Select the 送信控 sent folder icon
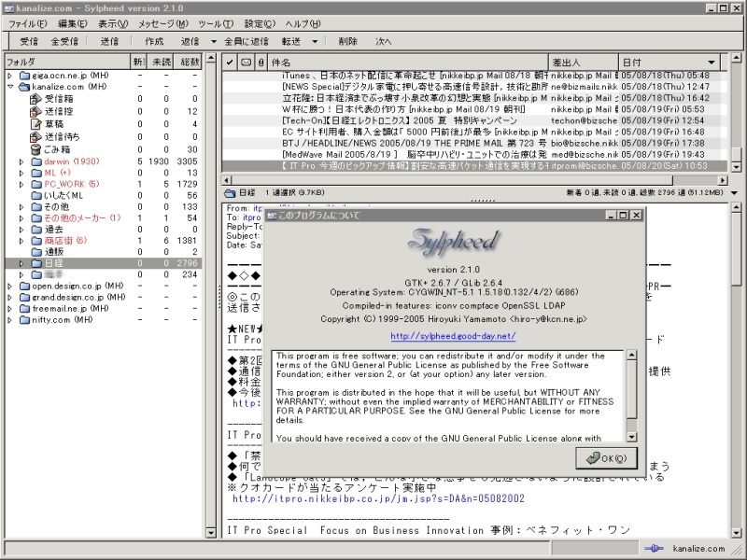 35,111
